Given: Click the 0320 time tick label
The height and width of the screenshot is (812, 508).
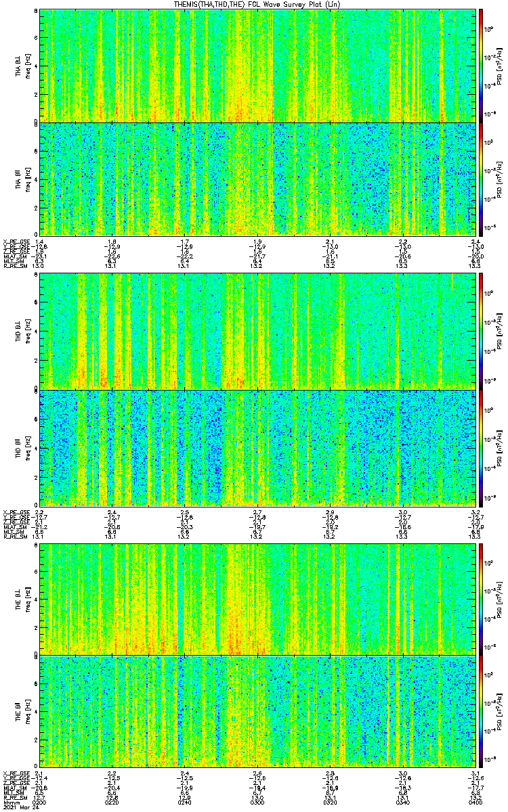Looking at the screenshot, I should 331,802.
